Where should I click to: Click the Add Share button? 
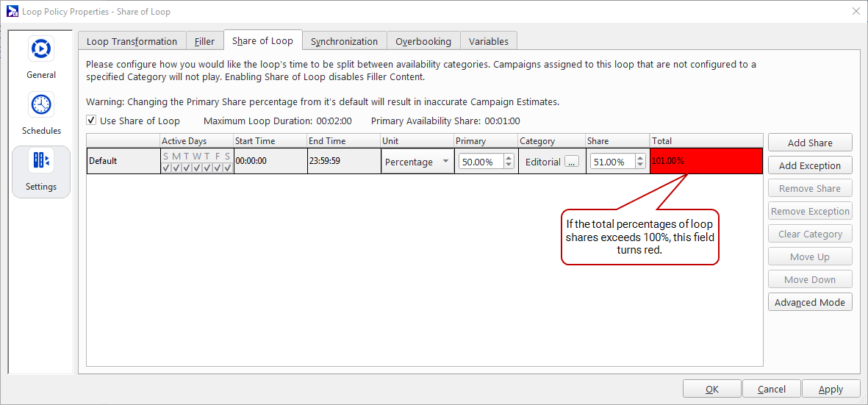point(809,143)
